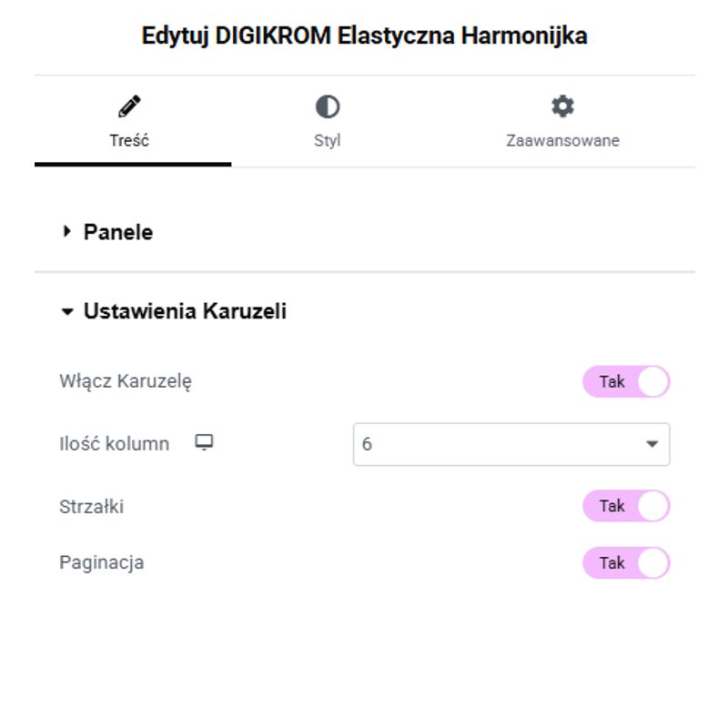
Task: Click the Edytuj DIGIKROM Elastyczna Harmonijka title
Action: [364, 36]
